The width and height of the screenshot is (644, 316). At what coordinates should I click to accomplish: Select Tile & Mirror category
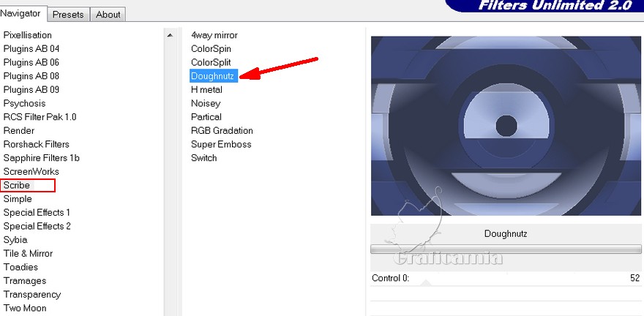click(x=28, y=253)
